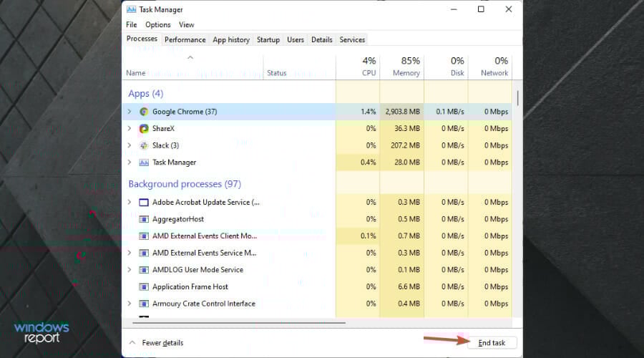The image size is (644, 358).
Task: Click the AMDLOG User Mode Service icon
Action: (x=144, y=270)
